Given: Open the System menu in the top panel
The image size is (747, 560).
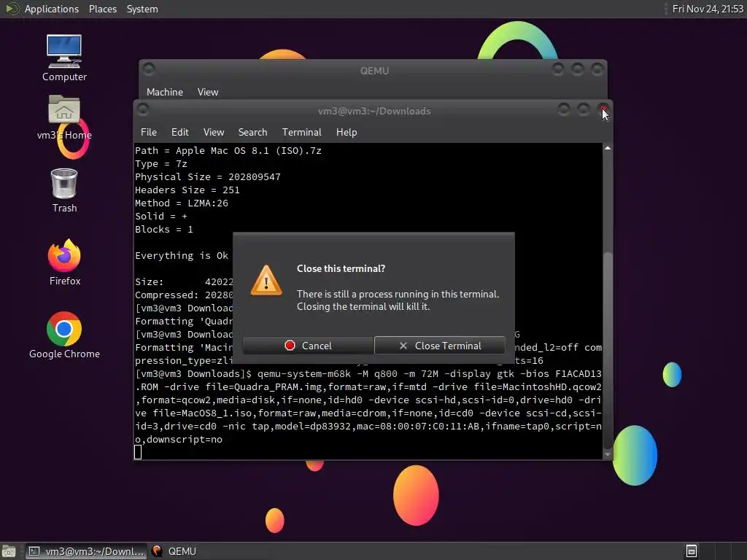Looking at the screenshot, I should pos(142,9).
